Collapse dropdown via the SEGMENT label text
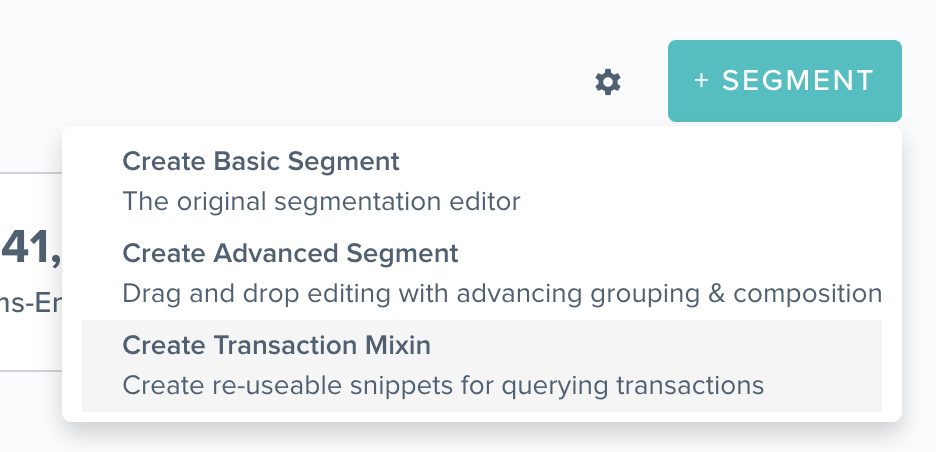Viewport: 936px width, 452px height. 798,81
